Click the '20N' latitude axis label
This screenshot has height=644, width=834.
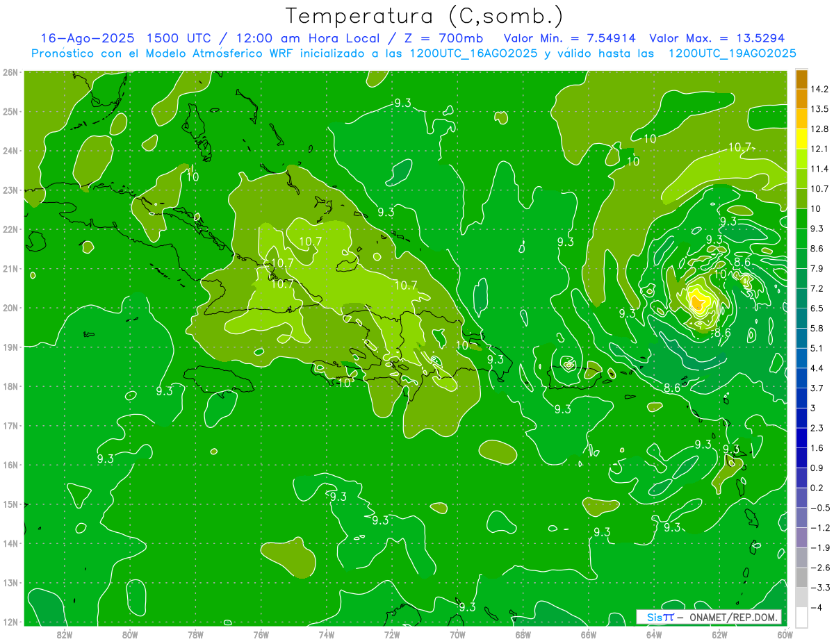10,308
